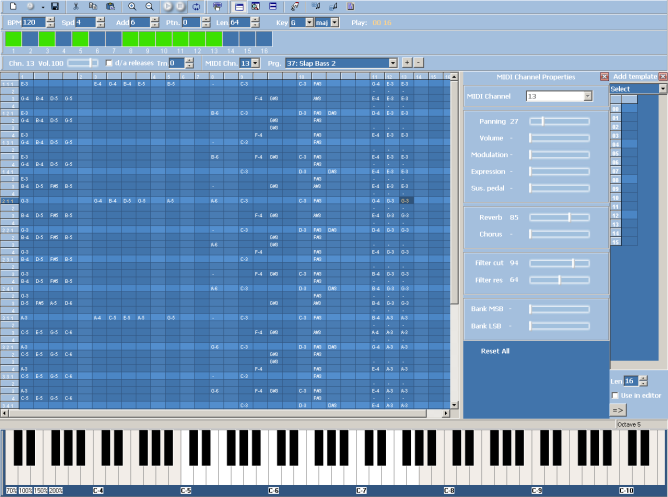Click the Loop playback icon
668x497 pixels.
(x=196, y=6)
